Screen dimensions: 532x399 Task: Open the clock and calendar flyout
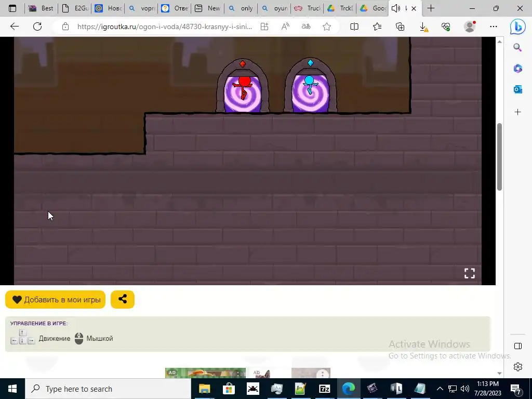tap(487, 389)
